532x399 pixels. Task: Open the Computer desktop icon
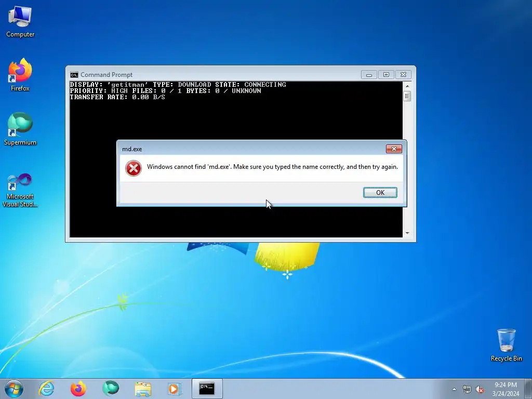(20, 21)
